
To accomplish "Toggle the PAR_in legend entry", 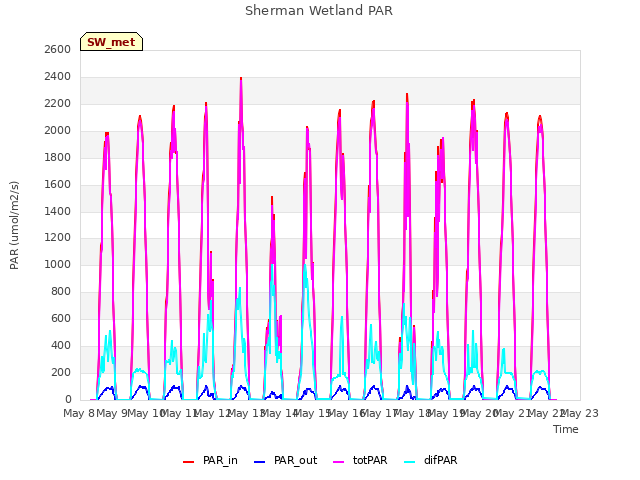I will (x=210, y=460).
